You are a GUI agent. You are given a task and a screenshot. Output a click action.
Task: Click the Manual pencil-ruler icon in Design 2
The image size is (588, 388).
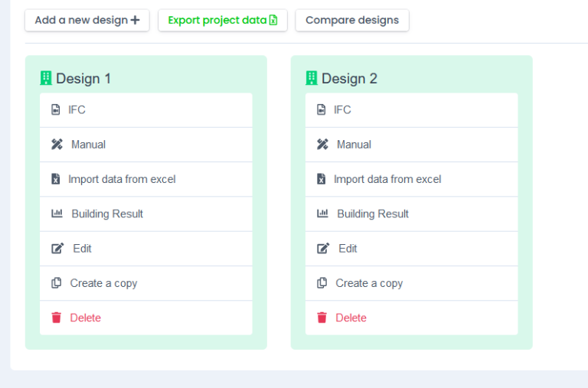(x=322, y=145)
